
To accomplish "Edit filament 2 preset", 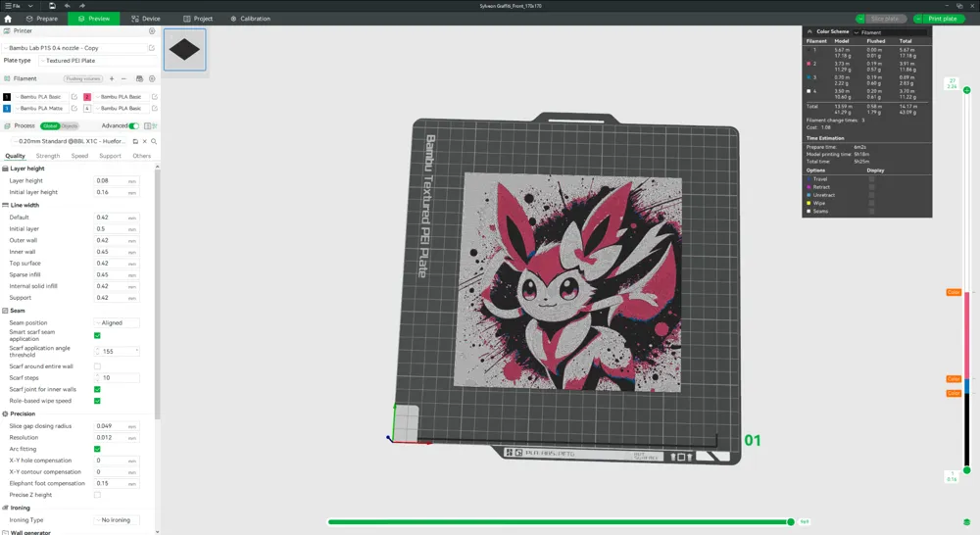I will (155, 97).
